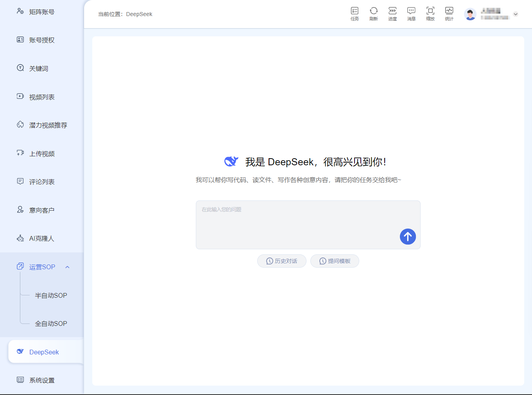Open the 矩阵账号 menu item
This screenshot has height=395, width=532.
pyautogui.click(x=42, y=12)
